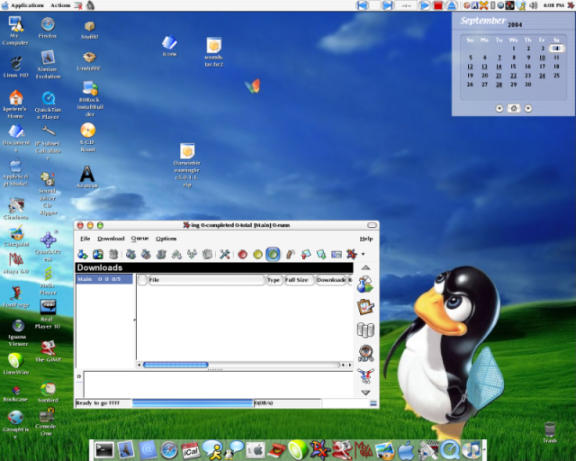Click the red stop button in top panel
This screenshot has width=576, height=461.
click(438, 5)
